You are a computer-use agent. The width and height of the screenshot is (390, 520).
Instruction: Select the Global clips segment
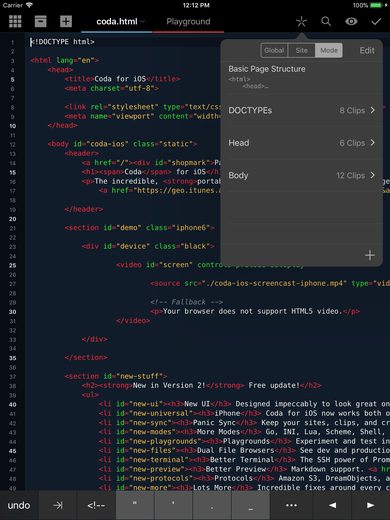click(x=274, y=50)
